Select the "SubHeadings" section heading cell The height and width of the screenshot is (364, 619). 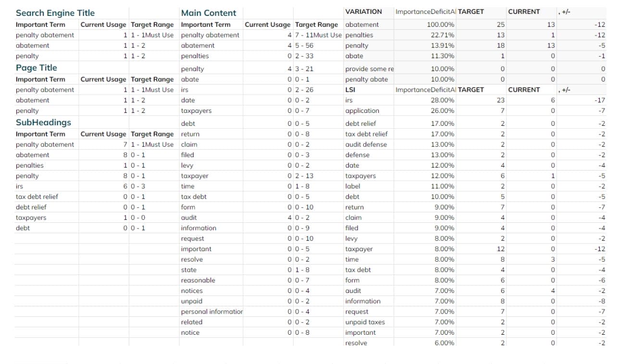pos(43,122)
